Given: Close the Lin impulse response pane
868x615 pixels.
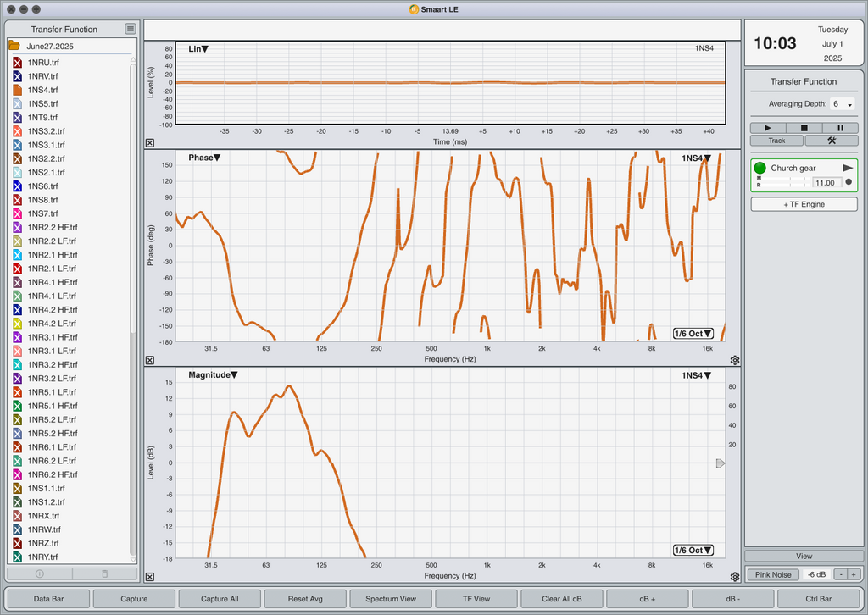Looking at the screenshot, I should point(150,142).
